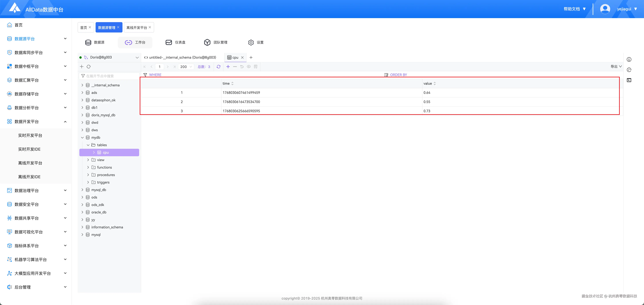644x305 pixels.
Task: Open the 导出 export dropdown button
Action: [616, 67]
